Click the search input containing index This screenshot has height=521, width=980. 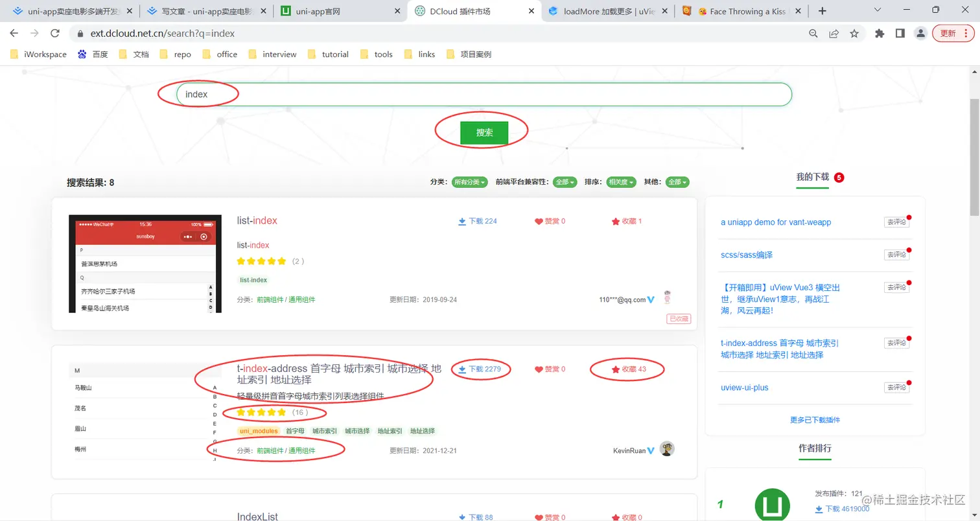pos(484,94)
